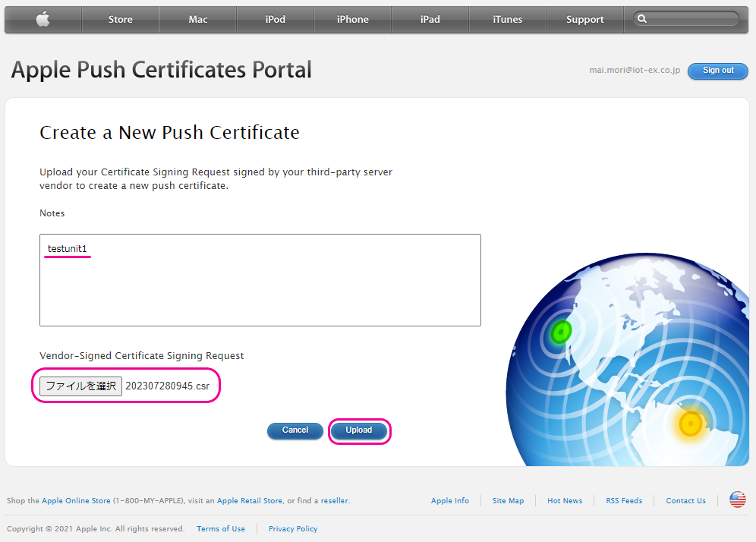
Task: Open iTunes from the top bar
Action: (507, 20)
